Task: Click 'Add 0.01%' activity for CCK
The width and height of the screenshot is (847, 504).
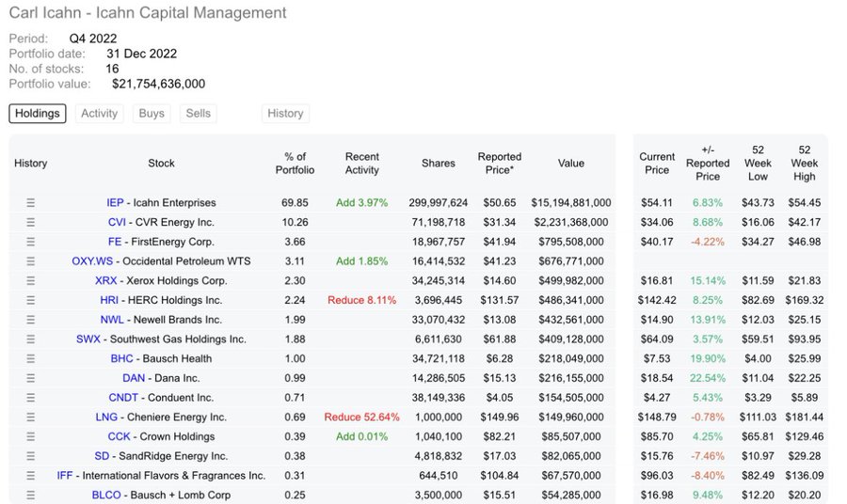Action: click(x=362, y=436)
